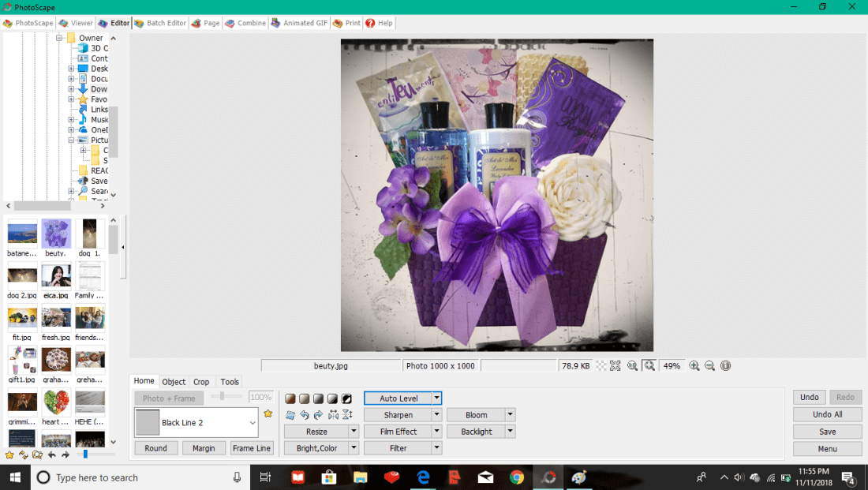Expand the Desktop folder tree node
868x490 pixels.
71,69
